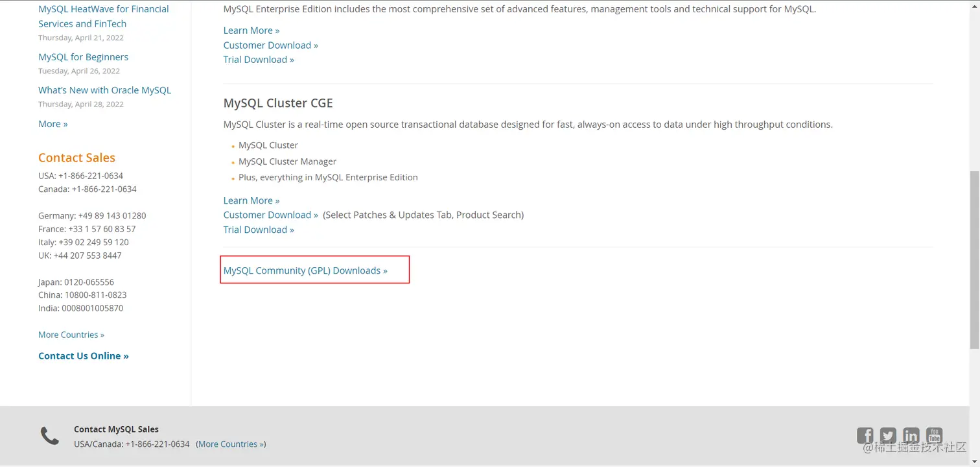Open Enterprise Edition Learn More link
Viewport: 980px width, 467px height.
(251, 30)
